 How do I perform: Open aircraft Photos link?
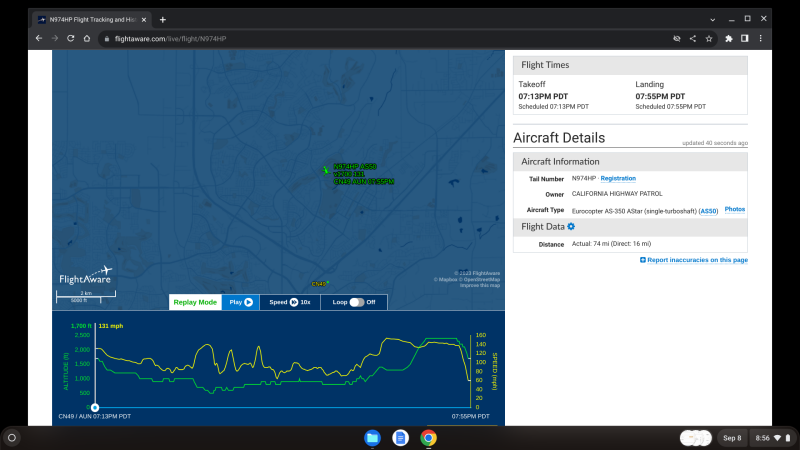click(x=735, y=209)
